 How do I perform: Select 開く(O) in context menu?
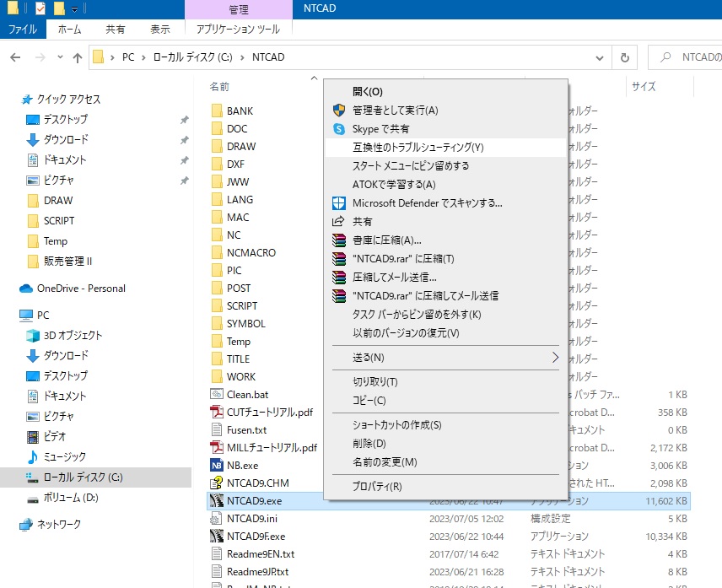pyautogui.click(x=445, y=92)
